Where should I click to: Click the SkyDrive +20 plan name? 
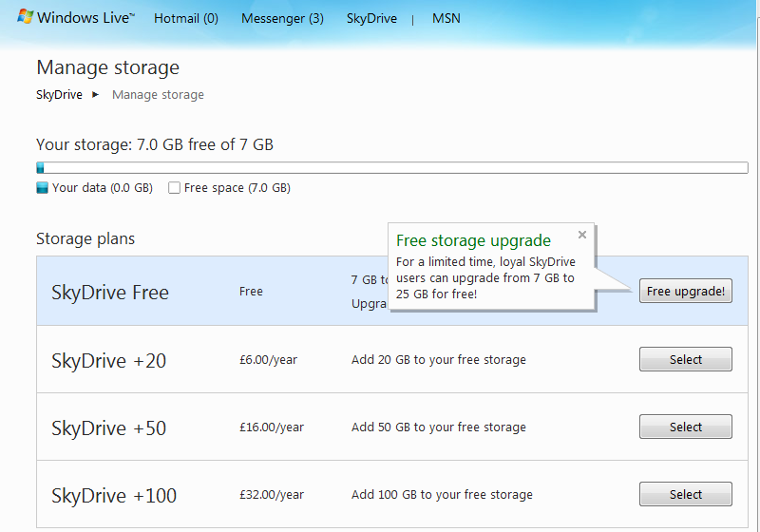108,361
